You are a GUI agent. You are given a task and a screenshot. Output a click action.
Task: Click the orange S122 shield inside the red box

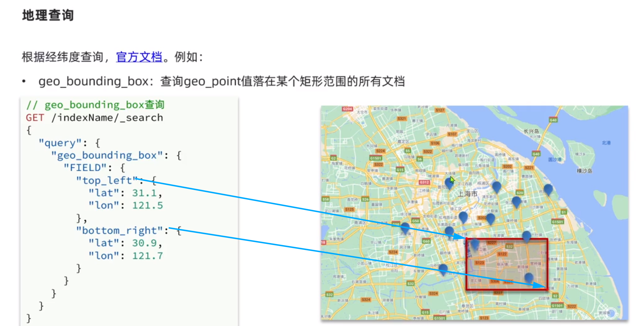click(x=502, y=254)
